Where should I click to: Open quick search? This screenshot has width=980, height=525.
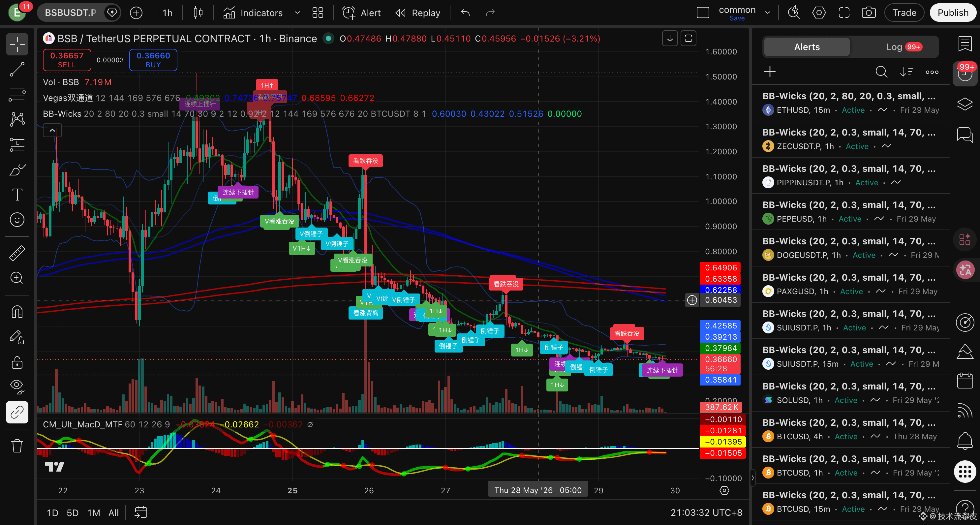coord(794,13)
